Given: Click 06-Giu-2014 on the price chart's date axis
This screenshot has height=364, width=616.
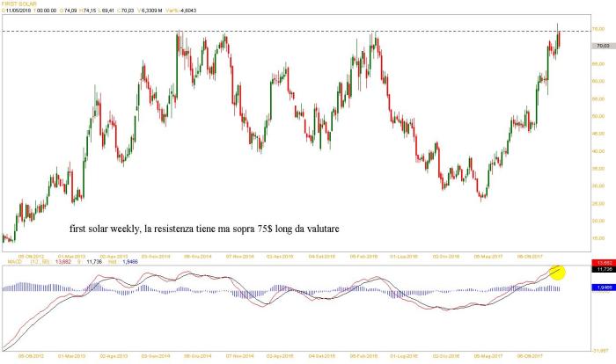Looking at the screenshot, I should [198, 257].
